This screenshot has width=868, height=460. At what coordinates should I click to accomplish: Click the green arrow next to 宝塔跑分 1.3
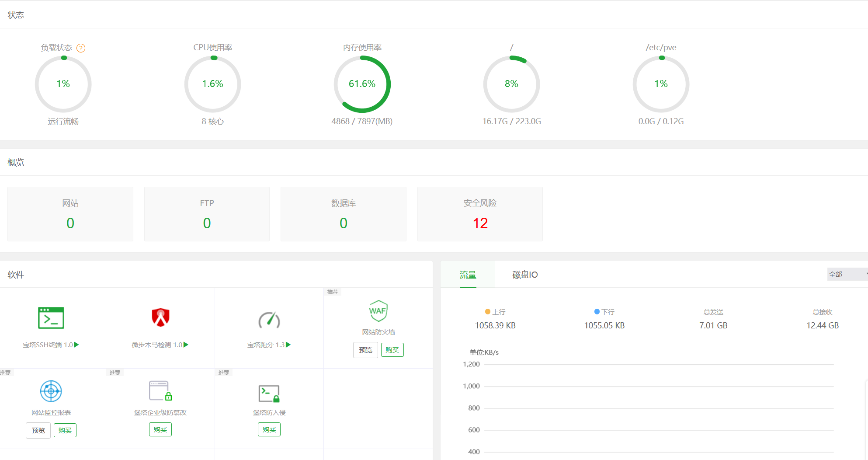288,345
